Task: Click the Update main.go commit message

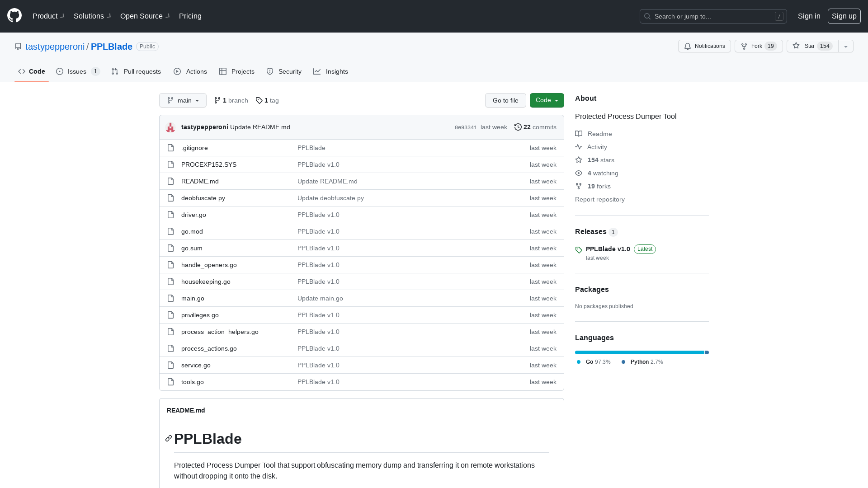Action: tap(320, 299)
